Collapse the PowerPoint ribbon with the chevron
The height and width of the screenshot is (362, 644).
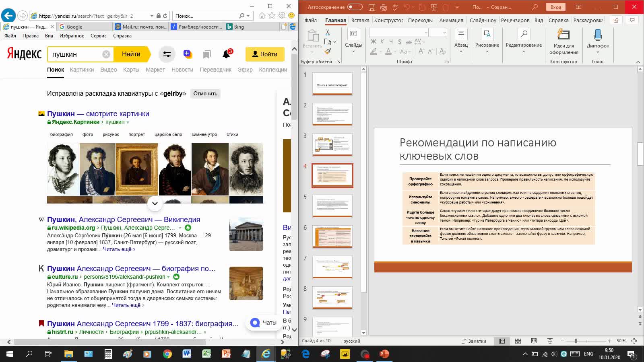638,62
